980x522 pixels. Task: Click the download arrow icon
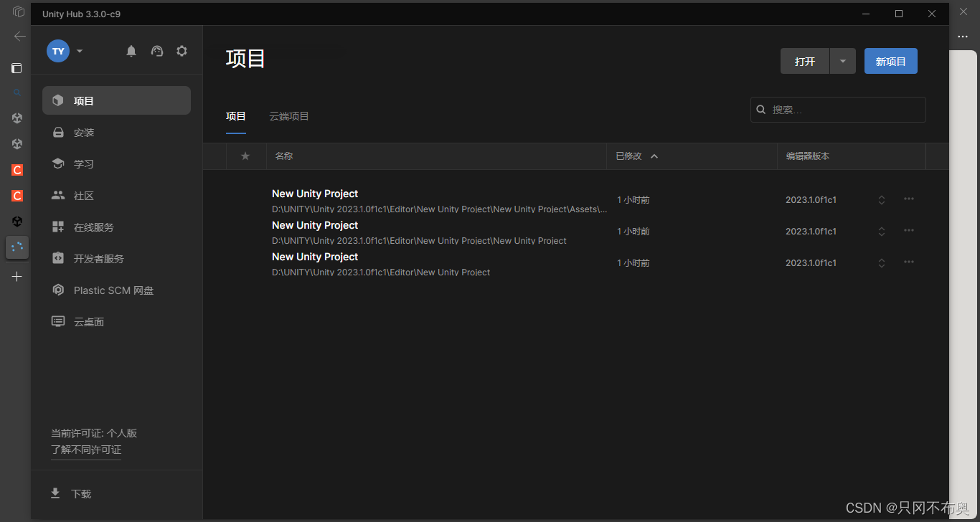coord(55,493)
